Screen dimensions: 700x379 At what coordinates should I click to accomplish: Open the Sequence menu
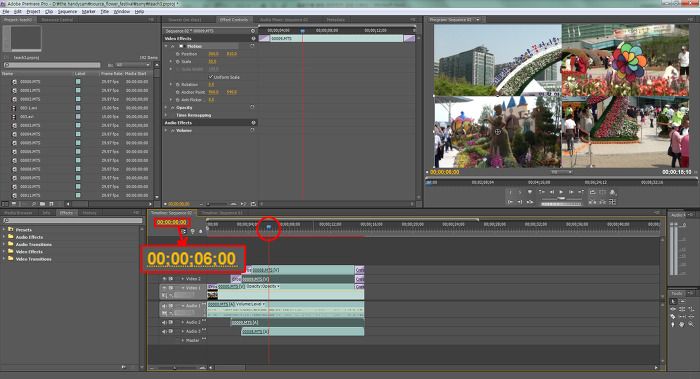click(67, 11)
